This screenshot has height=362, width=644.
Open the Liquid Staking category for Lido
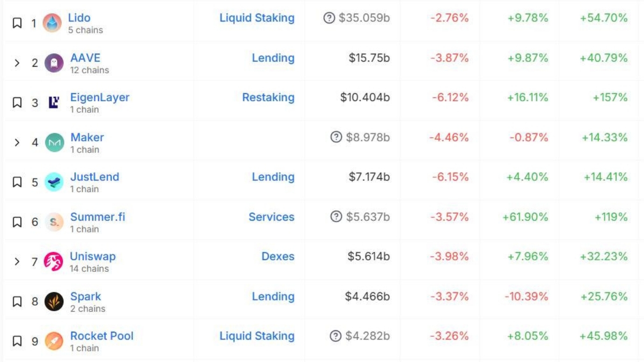coord(257,18)
